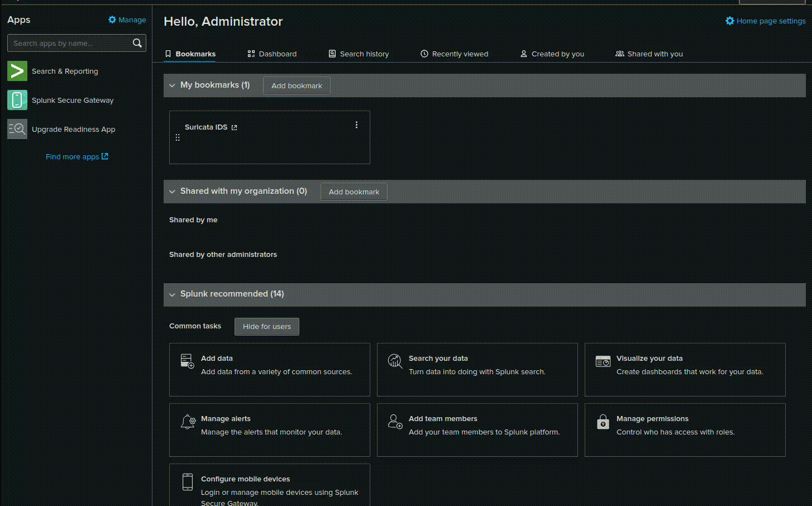Open the Upgrade Readiness App icon

(x=17, y=129)
